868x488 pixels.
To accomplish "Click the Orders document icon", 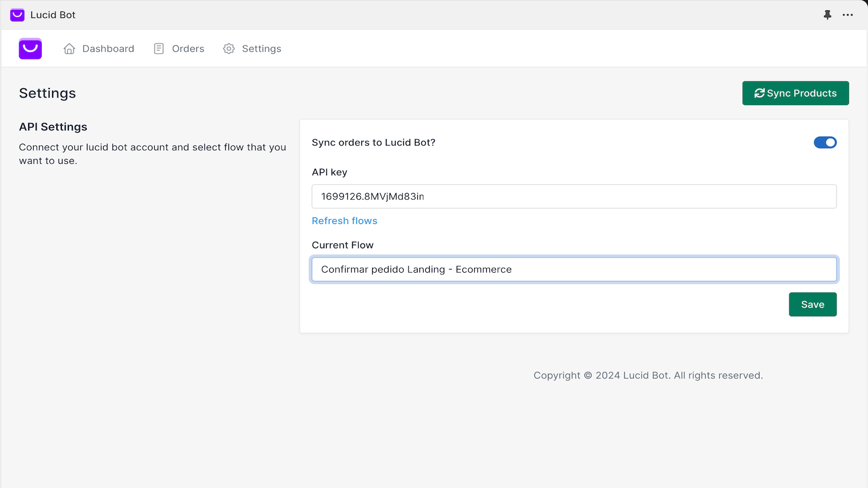I will (x=159, y=49).
